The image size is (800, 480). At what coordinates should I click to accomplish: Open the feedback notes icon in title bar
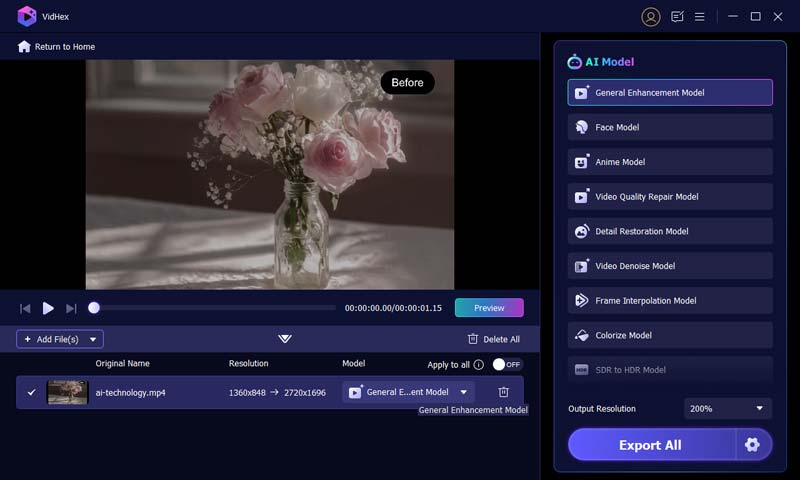pos(677,17)
